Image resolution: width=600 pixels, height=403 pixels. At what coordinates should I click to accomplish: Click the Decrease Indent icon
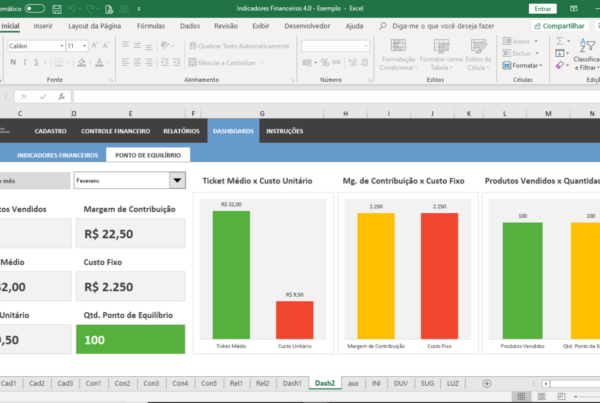165,62
